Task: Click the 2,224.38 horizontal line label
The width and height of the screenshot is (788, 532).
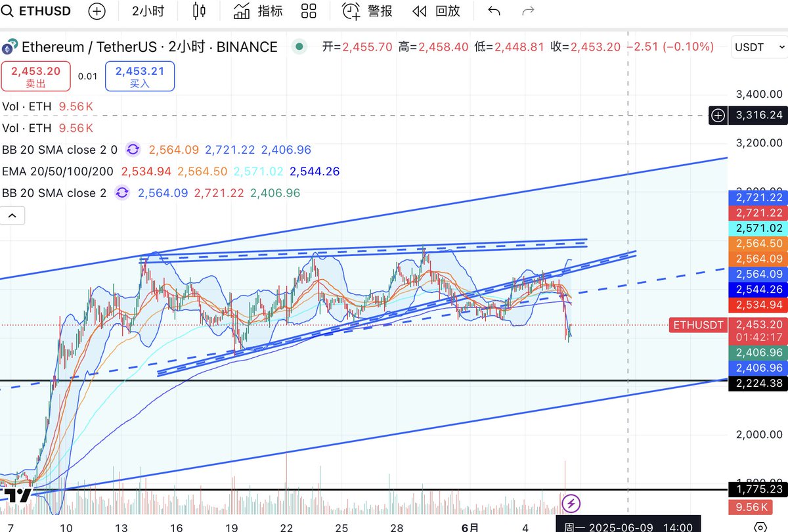Action: [758, 384]
